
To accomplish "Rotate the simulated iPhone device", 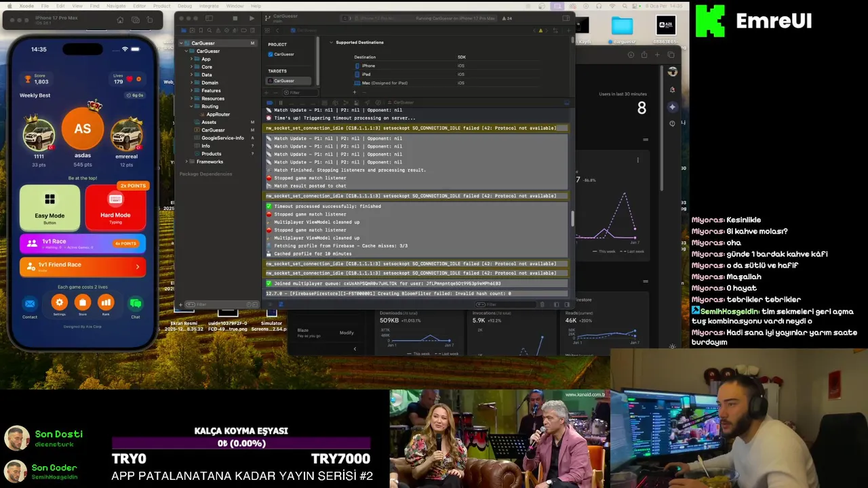I will tap(150, 20).
